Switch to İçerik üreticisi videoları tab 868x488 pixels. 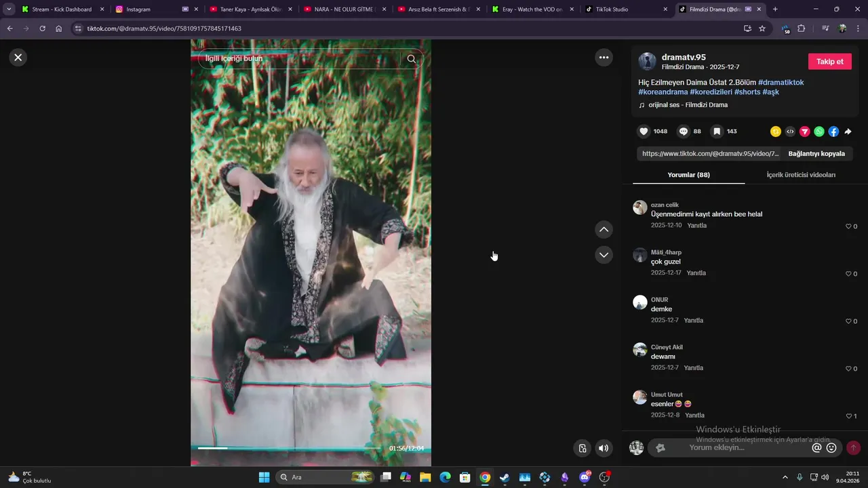[801, 175]
